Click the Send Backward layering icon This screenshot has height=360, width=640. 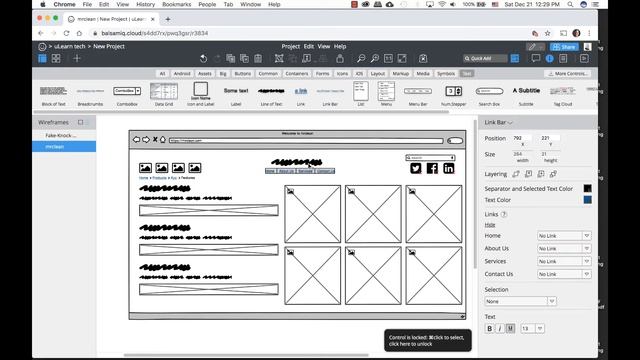click(x=541, y=174)
